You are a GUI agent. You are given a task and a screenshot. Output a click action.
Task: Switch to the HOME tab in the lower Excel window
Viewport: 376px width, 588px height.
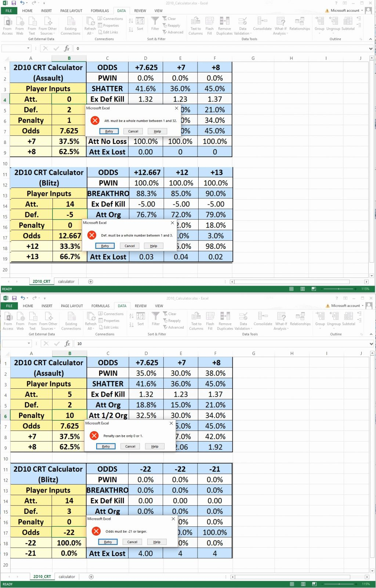coord(28,306)
